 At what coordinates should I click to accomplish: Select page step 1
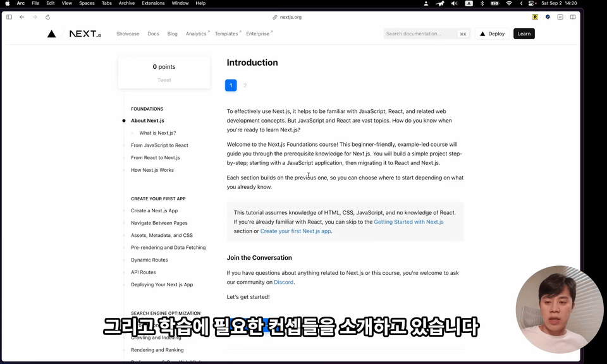click(231, 85)
